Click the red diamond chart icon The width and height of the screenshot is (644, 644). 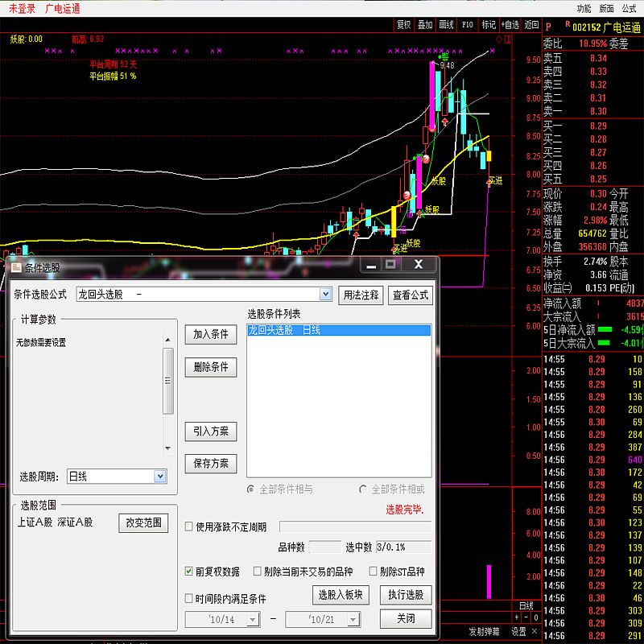click(x=498, y=39)
